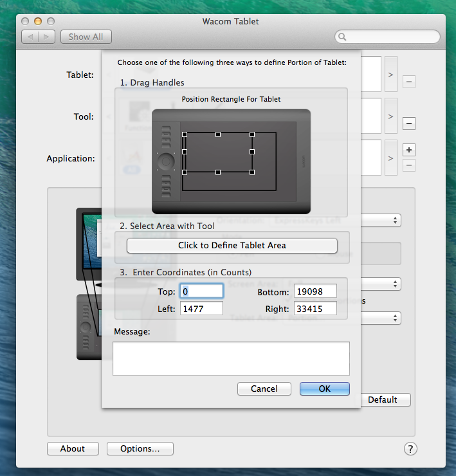Click the minus button beside Tablet list

click(x=409, y=81)
